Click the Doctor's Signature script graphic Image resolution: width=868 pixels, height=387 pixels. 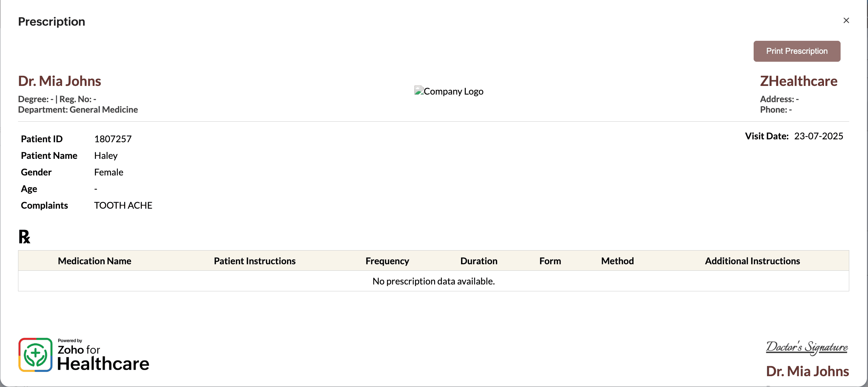point(807,347)
